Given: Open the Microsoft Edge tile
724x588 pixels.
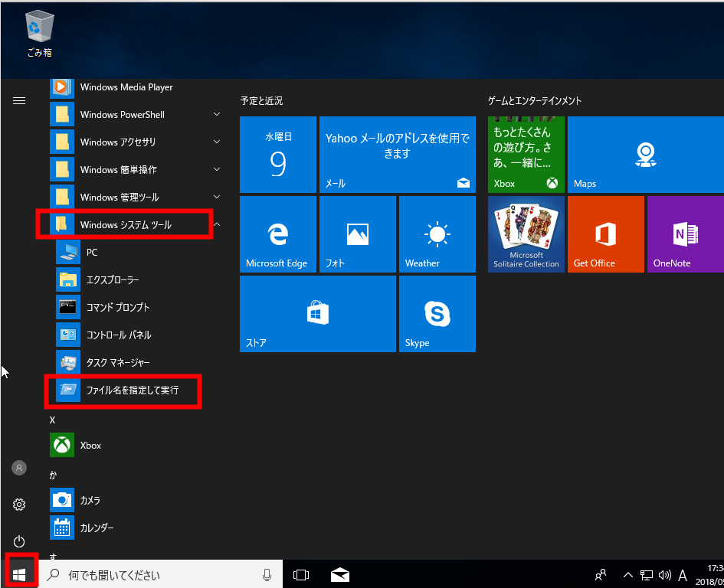Looking at the screenshot, I should 278,234.
